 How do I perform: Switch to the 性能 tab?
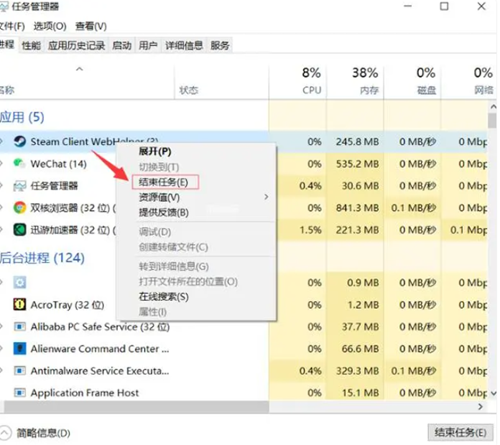(31, 45)
